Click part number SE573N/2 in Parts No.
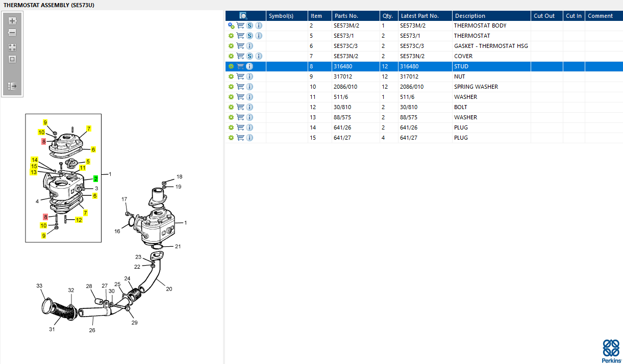Viewport: 623px width, 364px height. tap(346, 56)
